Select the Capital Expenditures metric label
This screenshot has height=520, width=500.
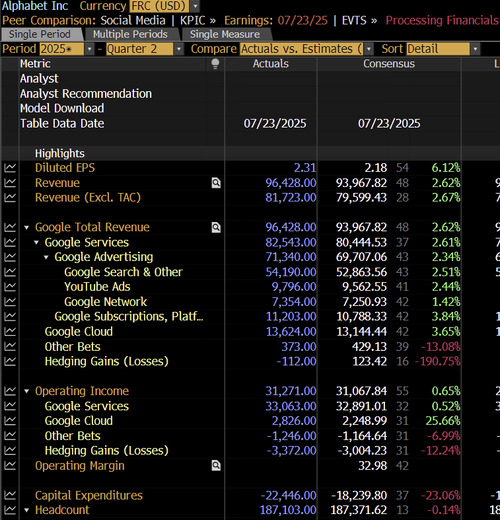point(89,495)
